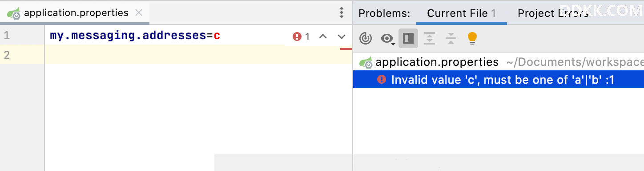Click the red error stripe marker
This screenshot has width=644, height=171.
point(346,48)
